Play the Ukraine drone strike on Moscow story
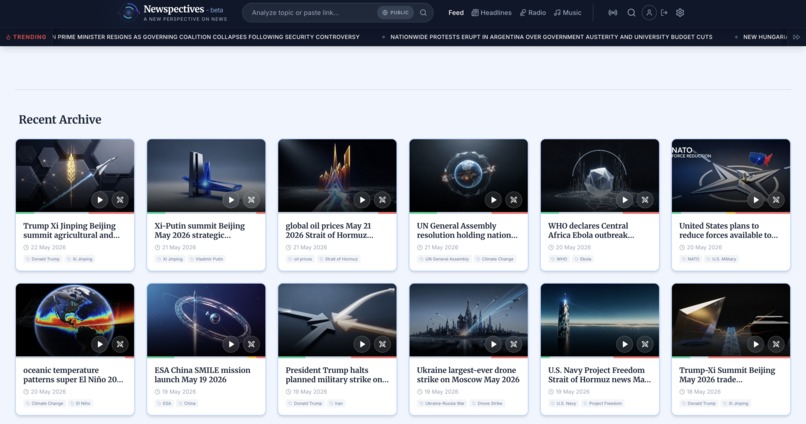The width and height of the screenshot is (806, 424). 493,344
